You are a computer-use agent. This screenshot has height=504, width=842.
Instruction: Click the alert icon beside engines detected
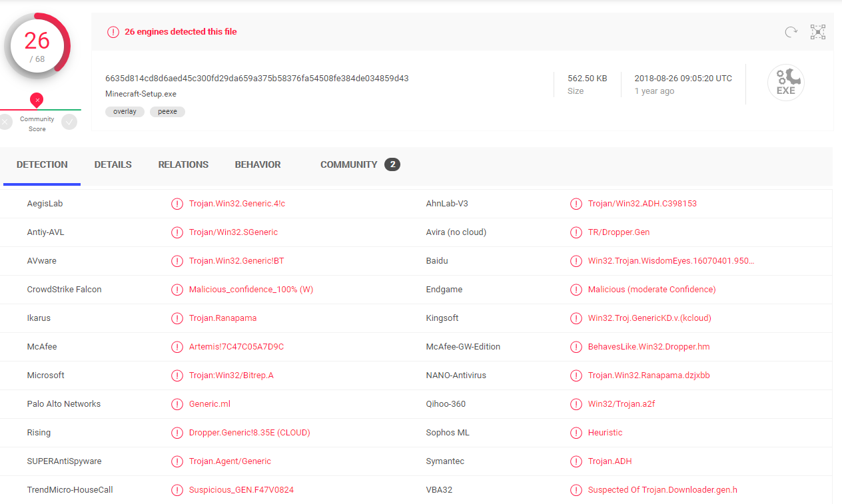(x=113, y=32)
